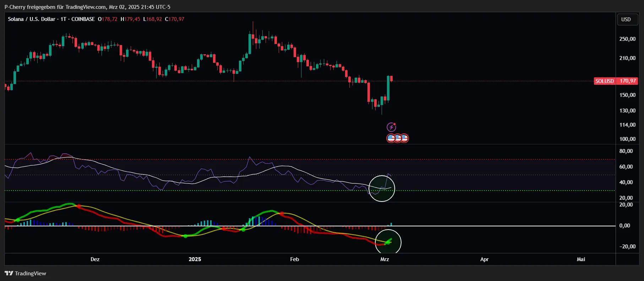644x281 pixels.
Task: Click the Apr label on time axis
Action: (484, 259)
